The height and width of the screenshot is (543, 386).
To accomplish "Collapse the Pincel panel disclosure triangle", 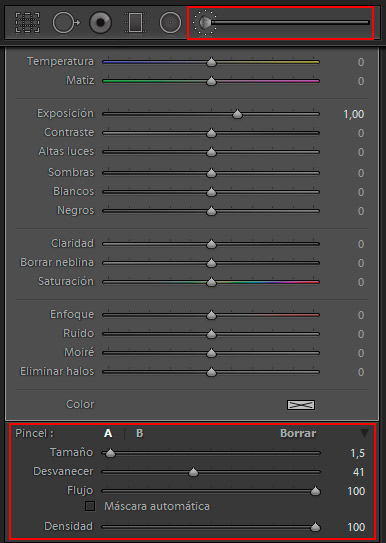I will (x=364, y=433).
